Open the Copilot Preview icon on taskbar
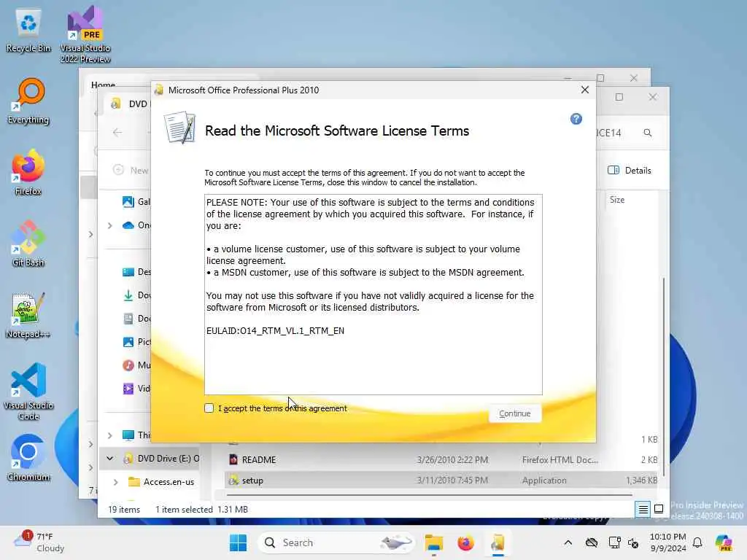Screen dimensions: 747x560 coord(724,542)
